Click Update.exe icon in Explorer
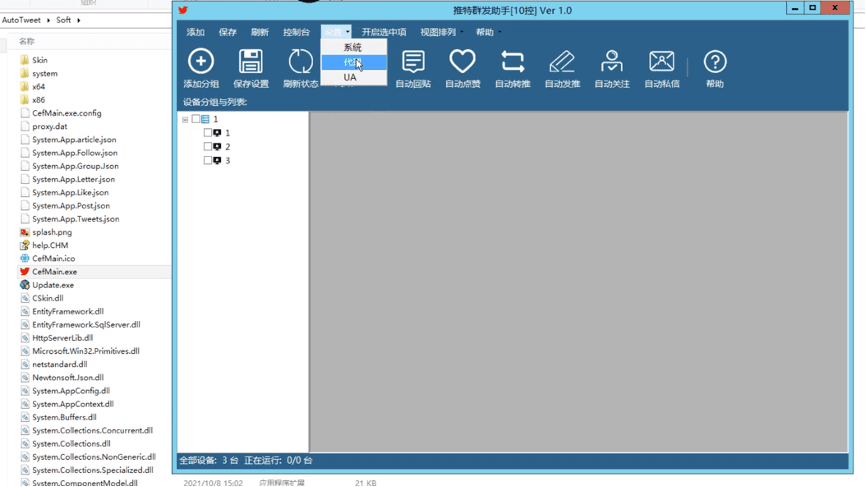866x487 pixels. pos(24,285)
